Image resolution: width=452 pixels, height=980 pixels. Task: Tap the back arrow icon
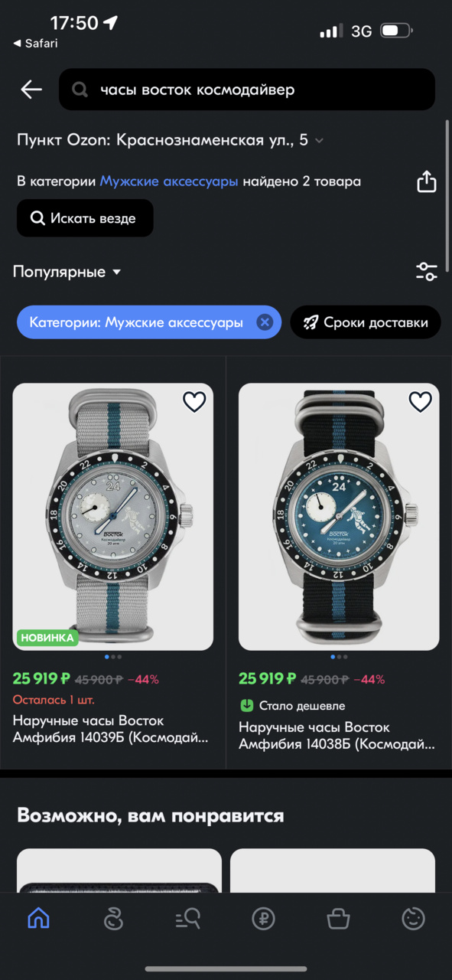click(x=31, y=90)
